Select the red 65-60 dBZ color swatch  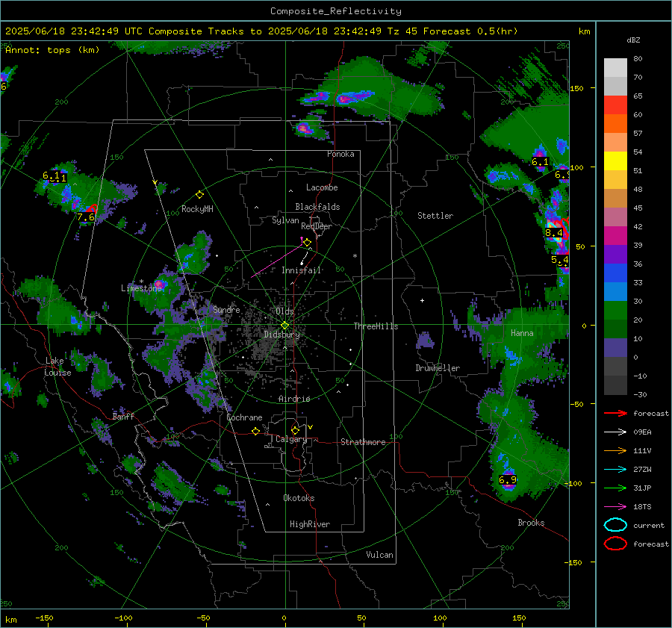coord(615,105)
